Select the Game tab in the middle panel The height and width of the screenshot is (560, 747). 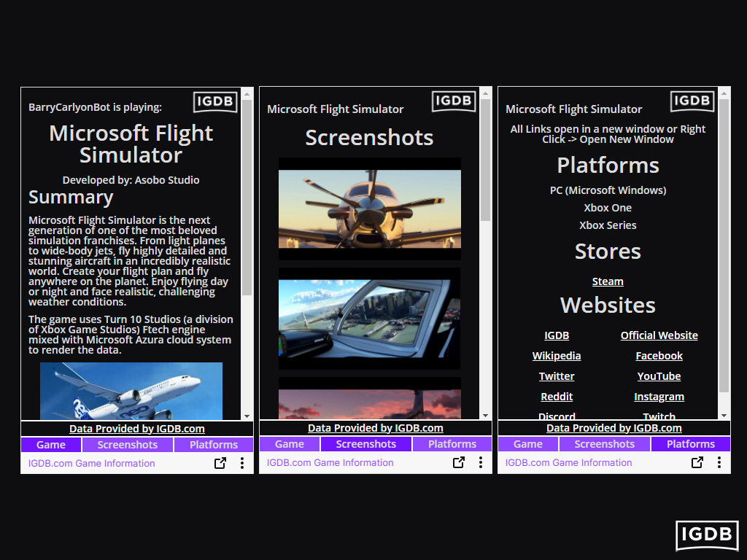(289, 444)
